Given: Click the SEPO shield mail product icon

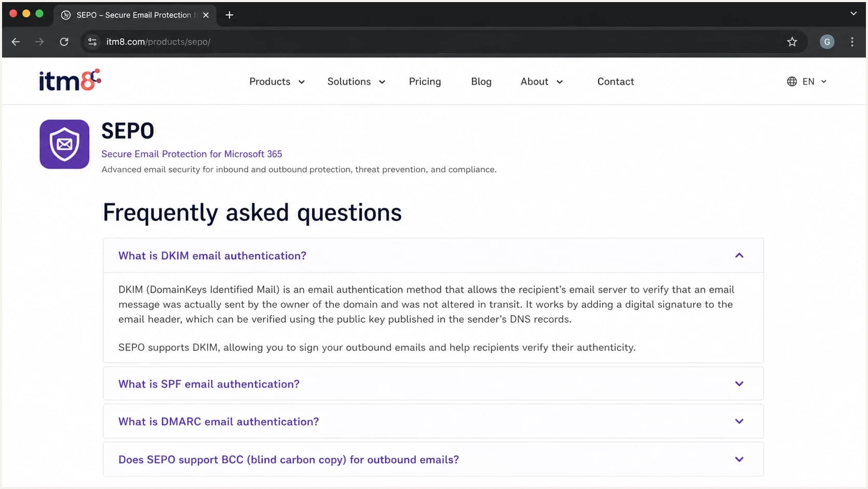Looking at the screenshot, I should point(64,144).
